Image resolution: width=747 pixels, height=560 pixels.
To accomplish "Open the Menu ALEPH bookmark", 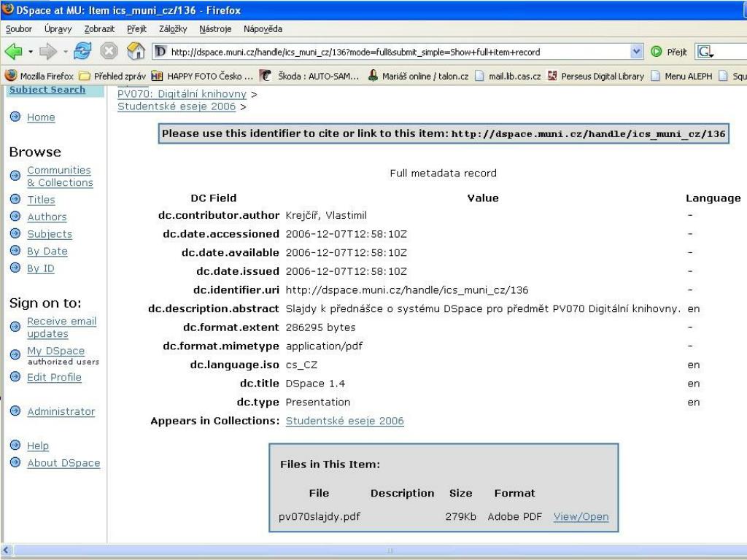I will [681, 76].
